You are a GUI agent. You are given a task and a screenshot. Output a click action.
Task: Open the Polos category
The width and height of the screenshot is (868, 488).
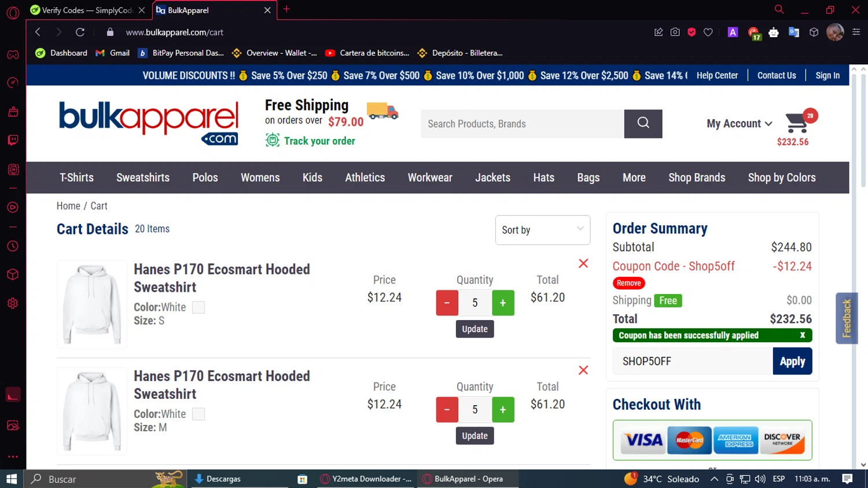coord(205,178)
